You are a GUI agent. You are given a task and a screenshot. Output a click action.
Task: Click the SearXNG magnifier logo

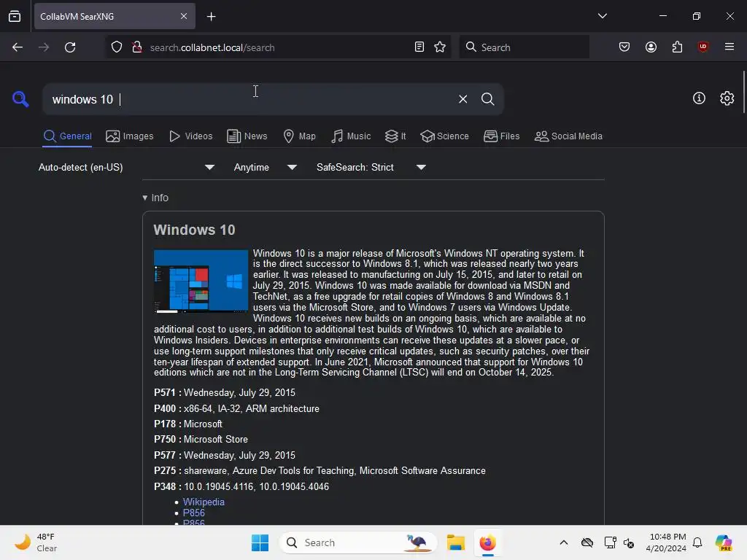(20, 99)
